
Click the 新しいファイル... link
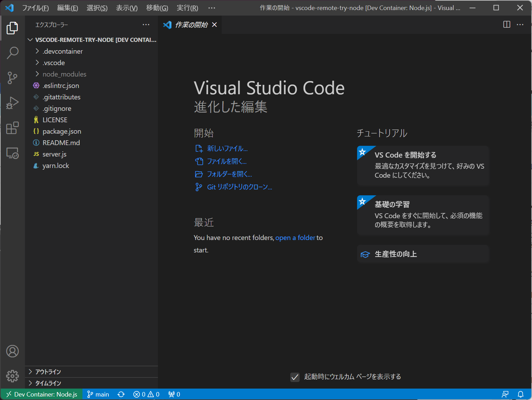227,149
